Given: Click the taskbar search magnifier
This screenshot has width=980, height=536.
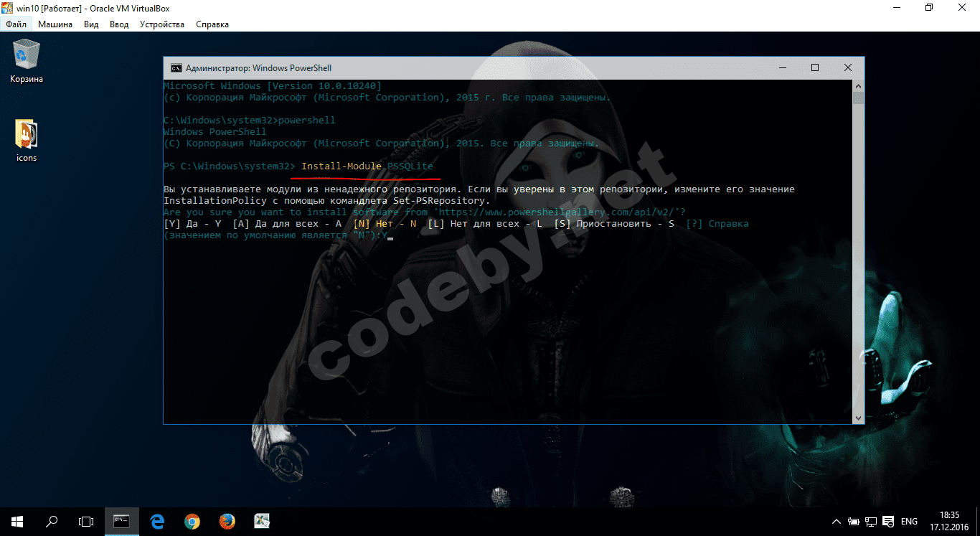Looking at the screenshot, I should tap(52, 522).
